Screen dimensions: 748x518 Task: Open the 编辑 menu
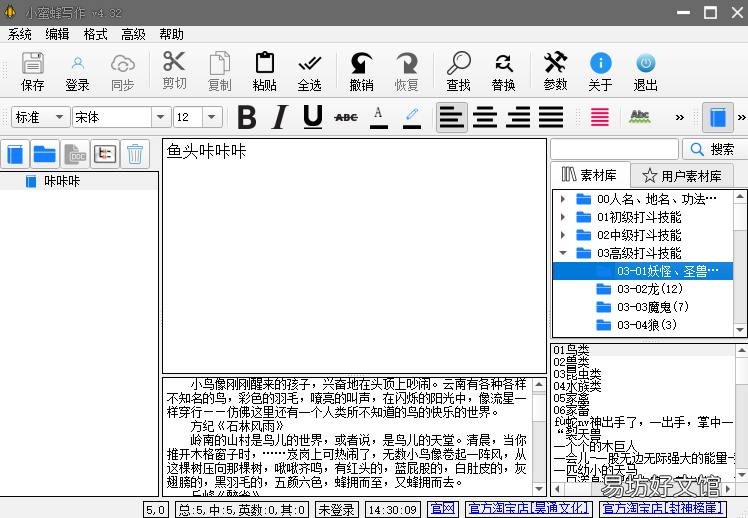(57, 34)
